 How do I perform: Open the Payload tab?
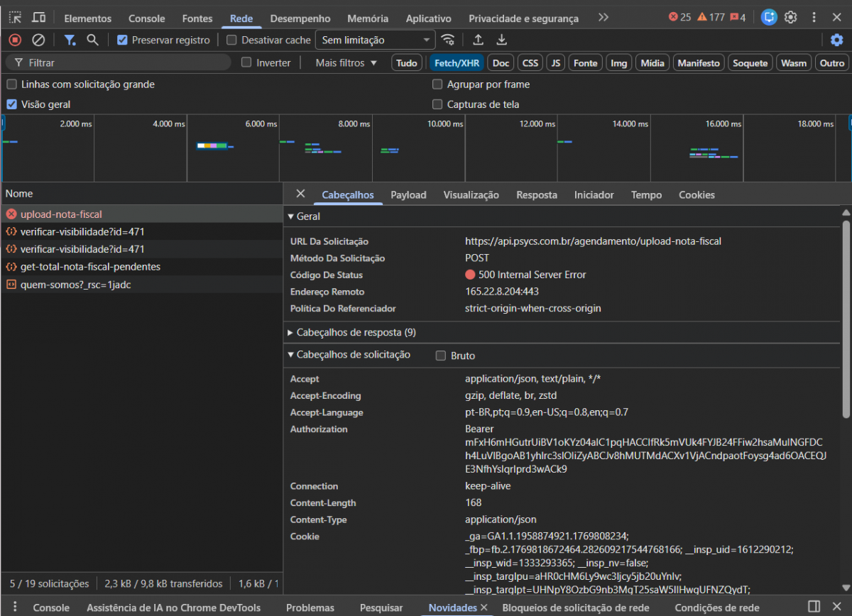tap(408, 195)
